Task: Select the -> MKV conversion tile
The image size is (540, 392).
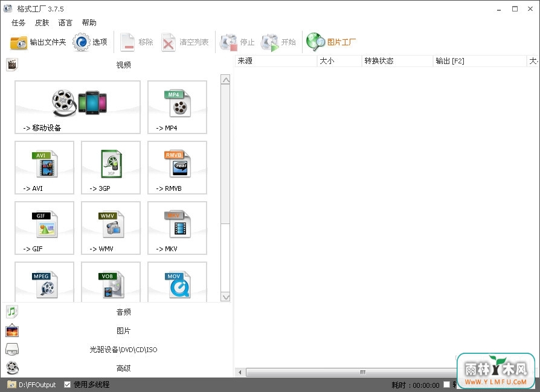Action: 178,228
